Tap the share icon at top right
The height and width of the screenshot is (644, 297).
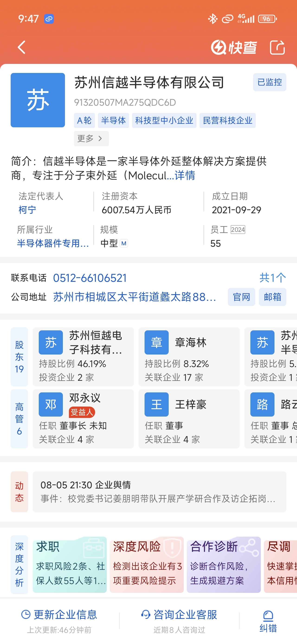pyautogui.click(x=277, y=47)
